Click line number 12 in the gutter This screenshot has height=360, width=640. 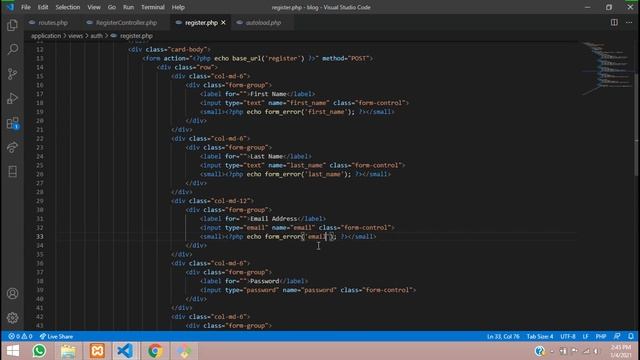click(x=40, y=49)
